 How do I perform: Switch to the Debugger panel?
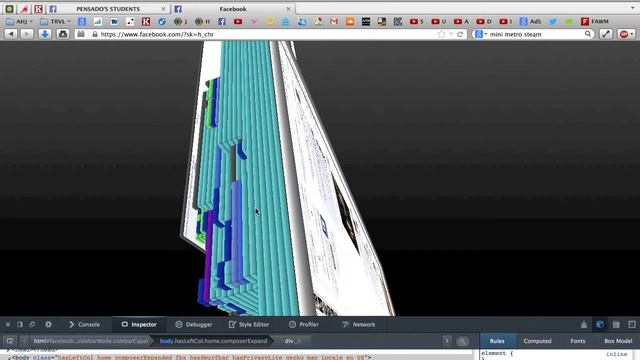[194, 324]
